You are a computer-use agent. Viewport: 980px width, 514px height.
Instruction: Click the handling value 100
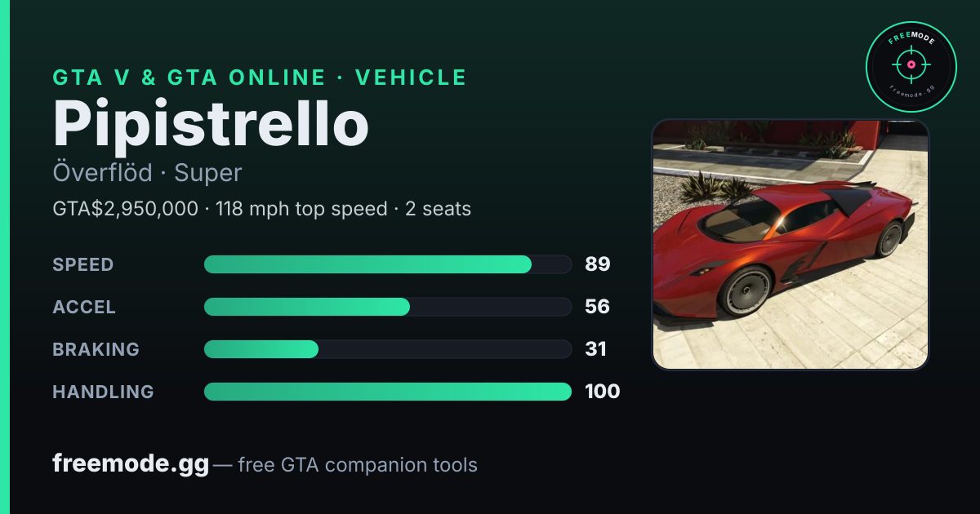point(603,392)
